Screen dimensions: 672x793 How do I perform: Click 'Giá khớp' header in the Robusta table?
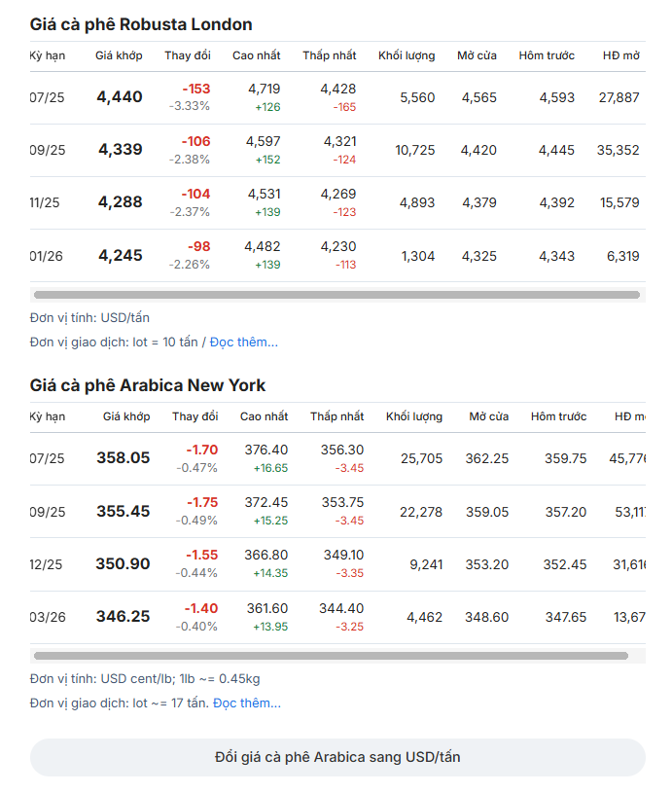119,55
